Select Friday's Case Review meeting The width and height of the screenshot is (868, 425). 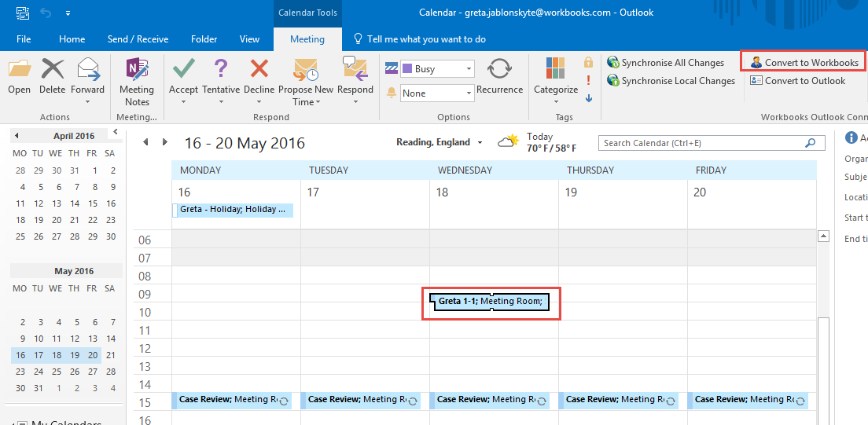(x=748, y=400)
